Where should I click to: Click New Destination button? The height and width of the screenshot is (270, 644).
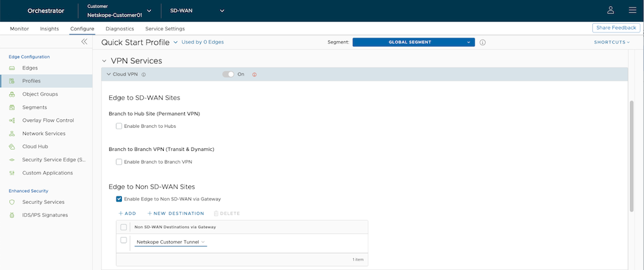tap(176, 214)
